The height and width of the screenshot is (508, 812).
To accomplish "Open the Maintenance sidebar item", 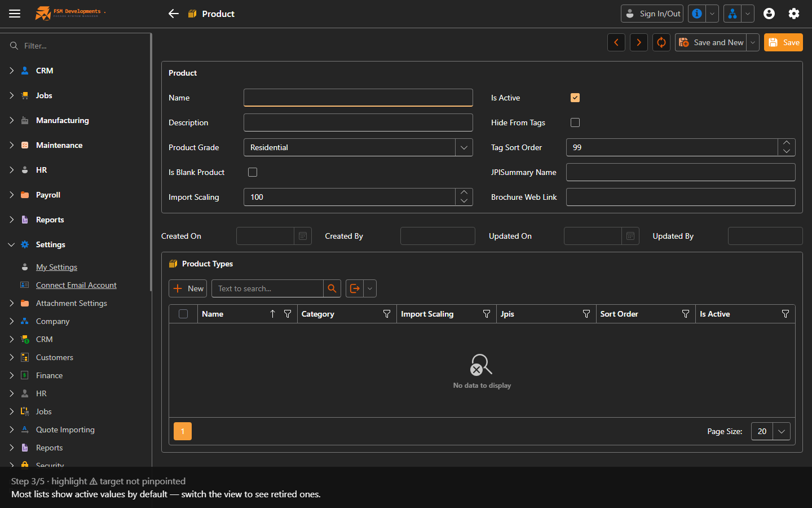I will click(59, 145).
